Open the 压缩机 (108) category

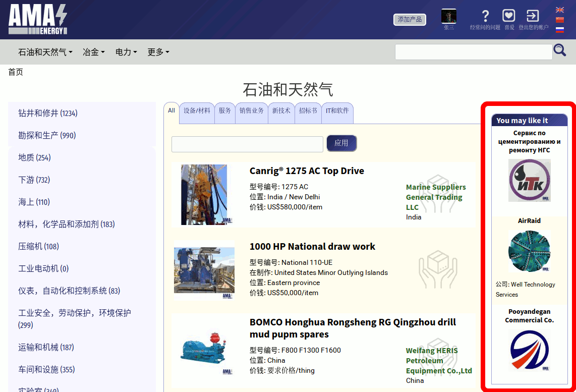click(x=38, y=247)
